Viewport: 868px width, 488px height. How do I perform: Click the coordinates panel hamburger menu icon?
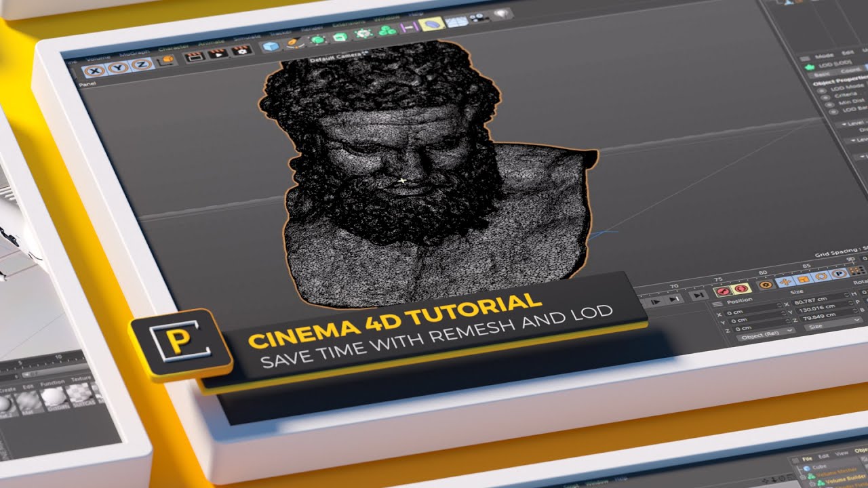click(717, 304)
